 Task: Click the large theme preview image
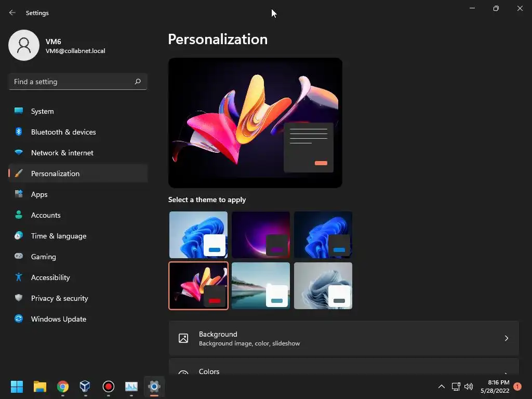(x=255, y=123)
